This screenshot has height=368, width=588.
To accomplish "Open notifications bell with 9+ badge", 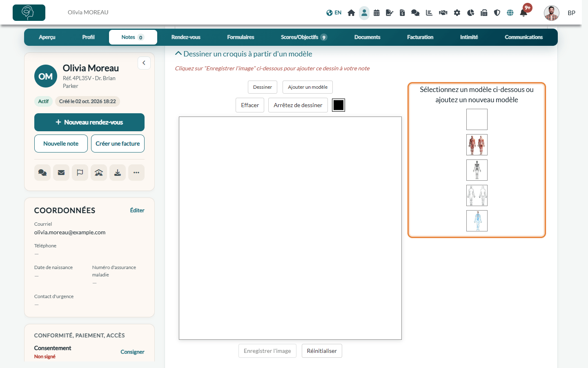I will (x=523, y=13).
